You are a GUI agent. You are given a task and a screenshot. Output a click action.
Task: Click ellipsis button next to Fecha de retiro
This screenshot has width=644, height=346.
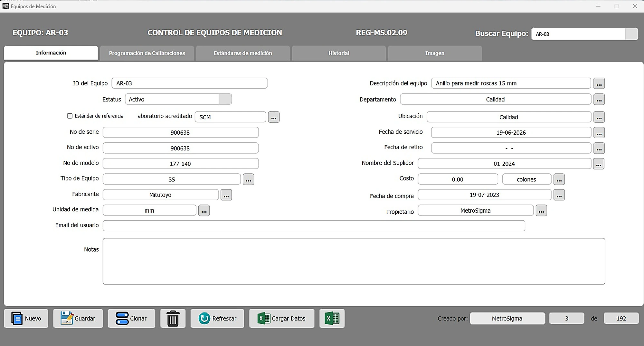(599, 148)
